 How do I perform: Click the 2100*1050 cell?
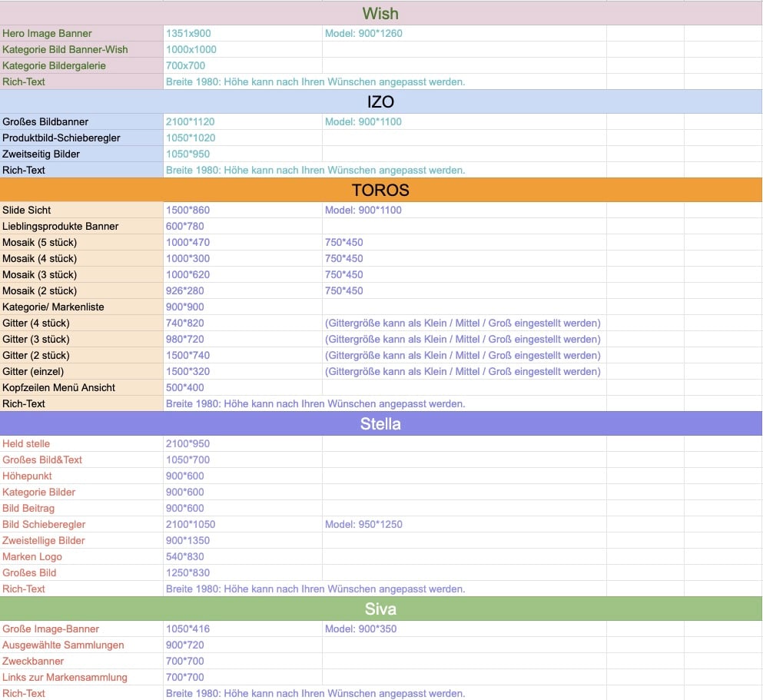[242, 524]
